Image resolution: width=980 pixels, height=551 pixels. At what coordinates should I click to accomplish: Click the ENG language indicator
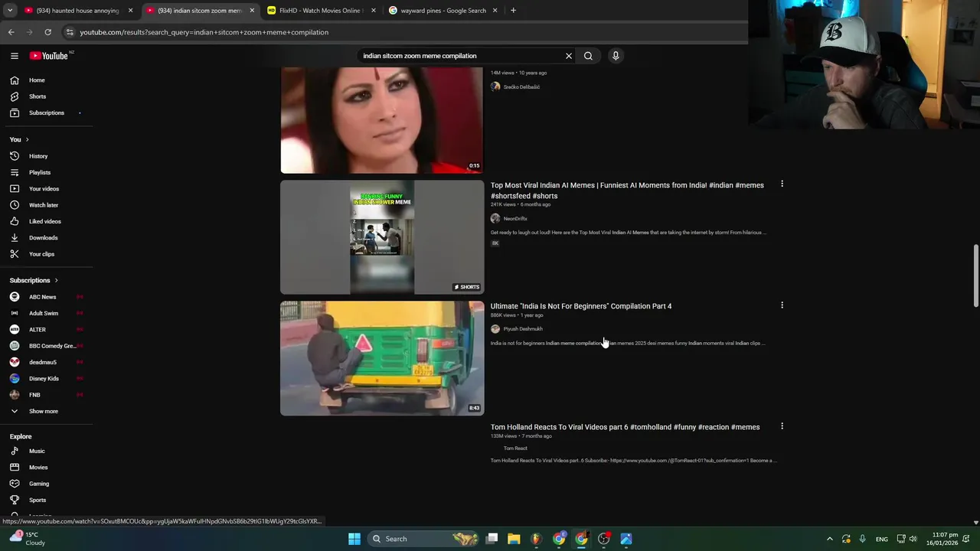[x=882, y=539]
